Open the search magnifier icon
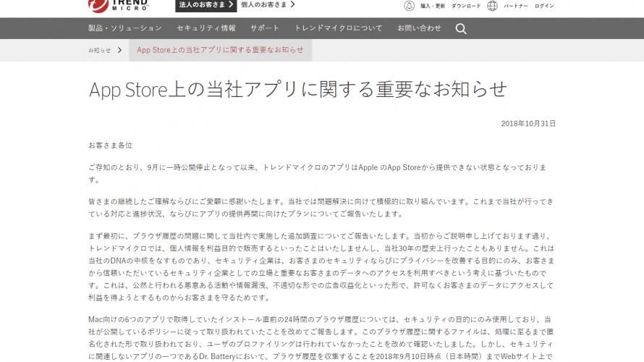The width and height of the screenshot is (644, 362). tap(461, 29)
